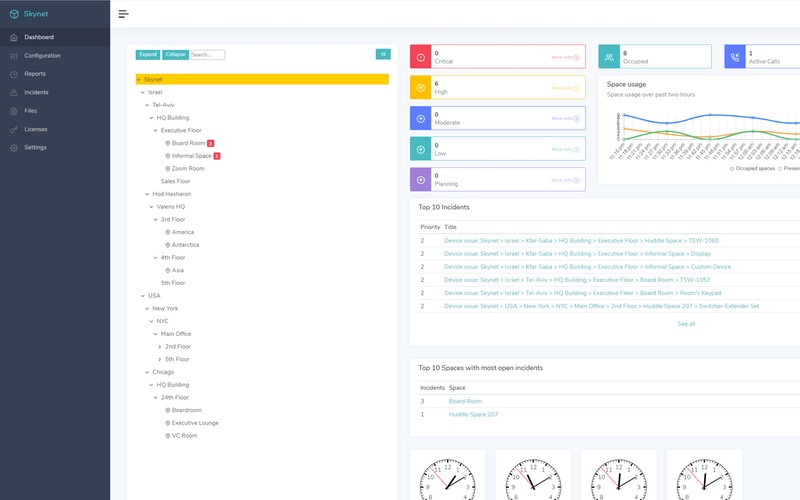
Task: Click the Occupied people icon
Action: coord(610,57)
